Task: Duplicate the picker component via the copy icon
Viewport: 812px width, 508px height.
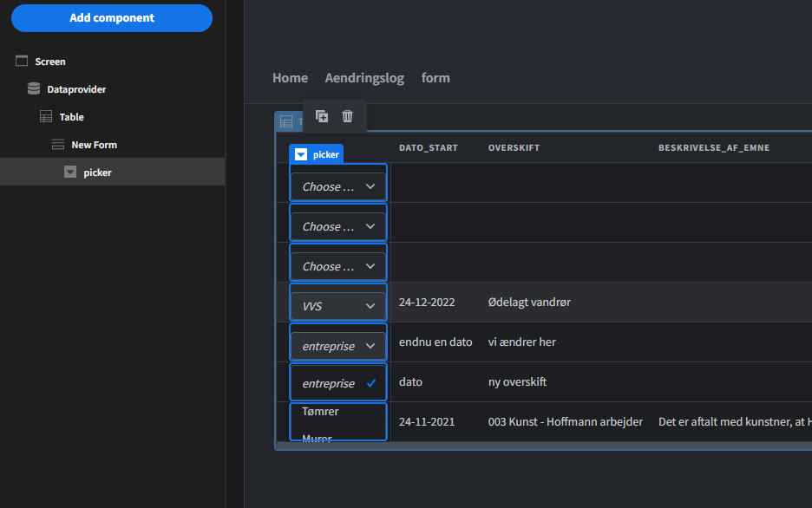Action: [321, 115]
